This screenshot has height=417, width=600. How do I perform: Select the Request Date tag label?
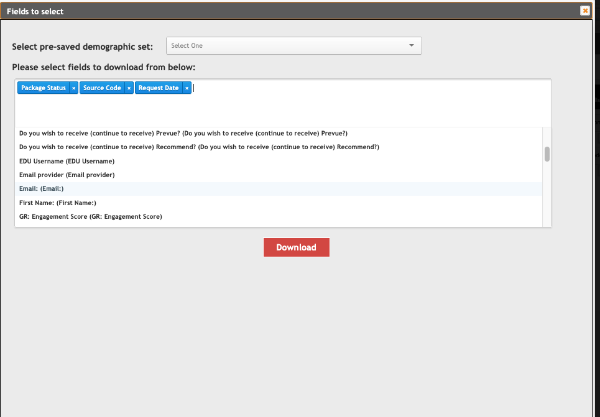(x=158, y=88)
